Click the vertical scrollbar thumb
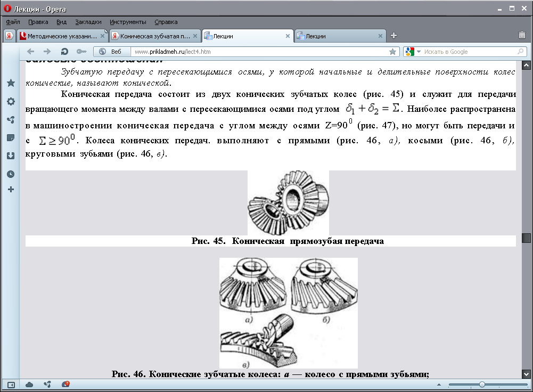 click(526, 238)
